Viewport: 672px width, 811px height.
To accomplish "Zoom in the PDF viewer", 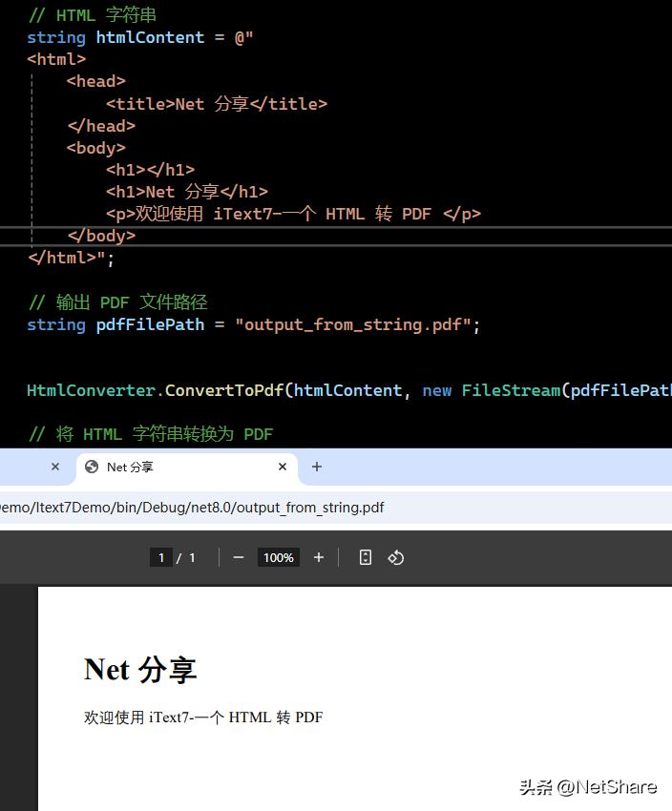I will point(319,557).
